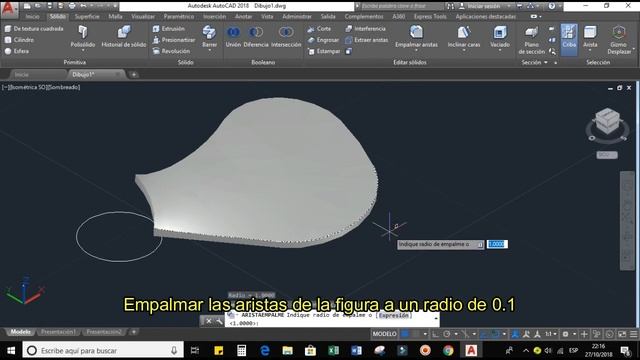Click the ViewCube in the viewport
This screenshot has width=640, height=360.
[607, 121]
